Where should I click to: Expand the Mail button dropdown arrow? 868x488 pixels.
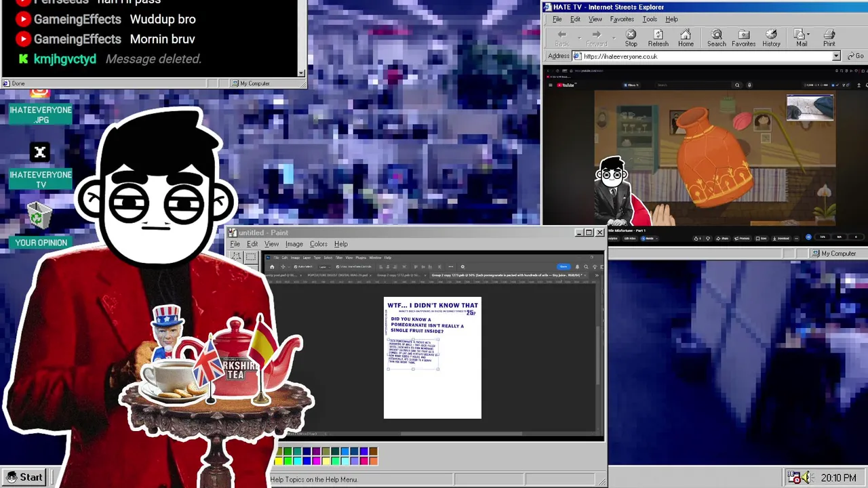tap(808, 34)
